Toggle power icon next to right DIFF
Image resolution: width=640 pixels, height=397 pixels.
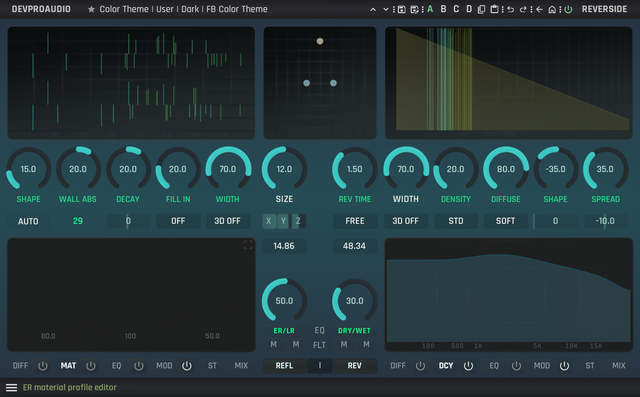pos(420,366)
